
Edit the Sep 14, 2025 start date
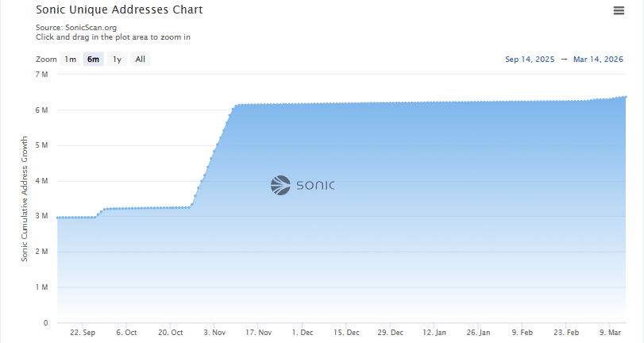[x=529, y=59]
